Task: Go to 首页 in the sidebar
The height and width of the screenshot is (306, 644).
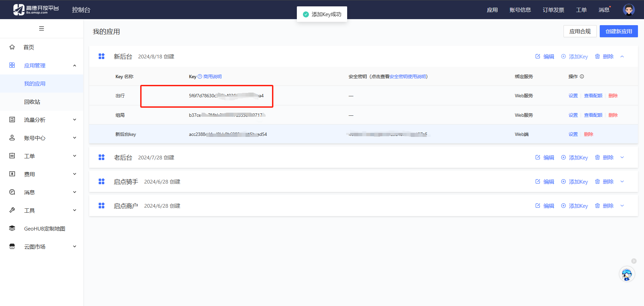Action: tap(29, 47)
